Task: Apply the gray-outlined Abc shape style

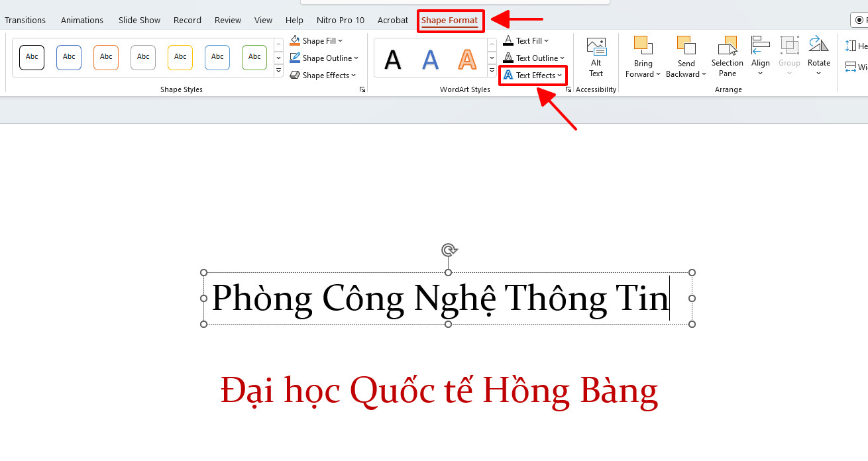Action: point(143,57)
